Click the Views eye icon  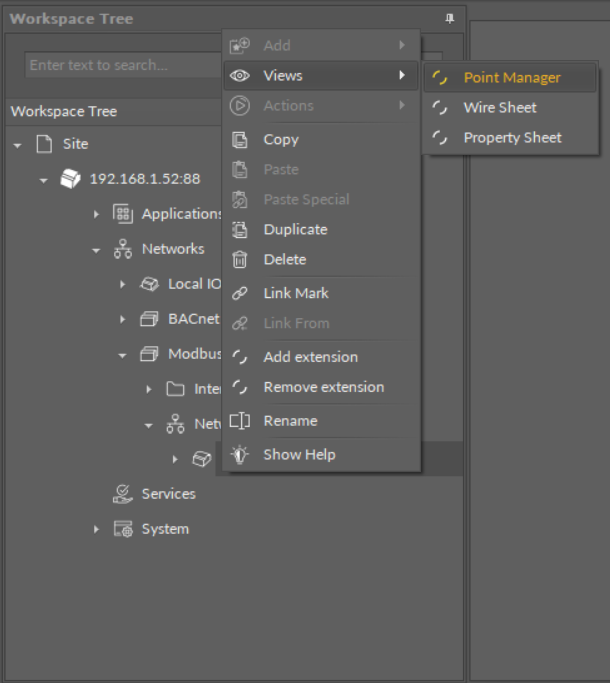[x=240, y=76]
